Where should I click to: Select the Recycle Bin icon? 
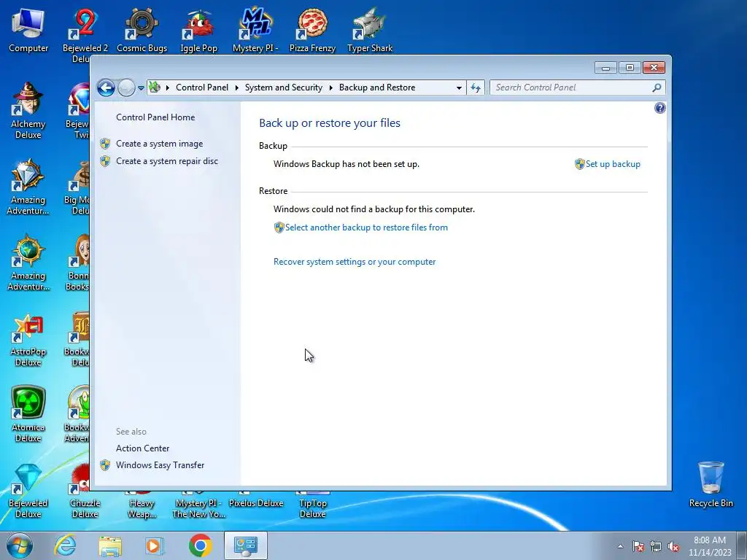711,485
